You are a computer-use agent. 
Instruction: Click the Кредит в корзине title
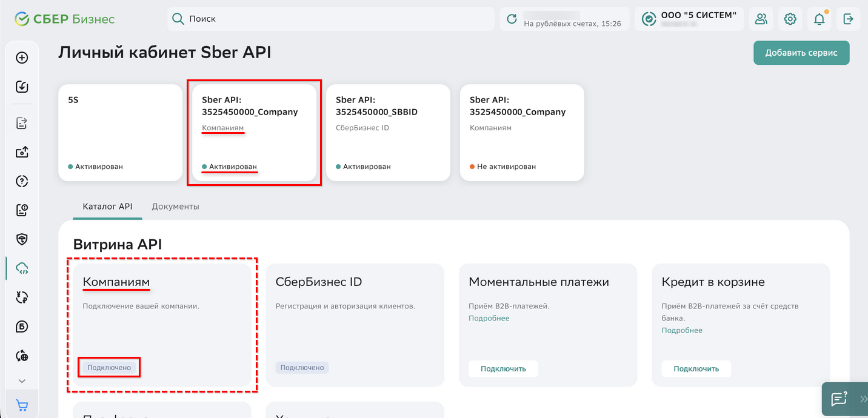713,282
